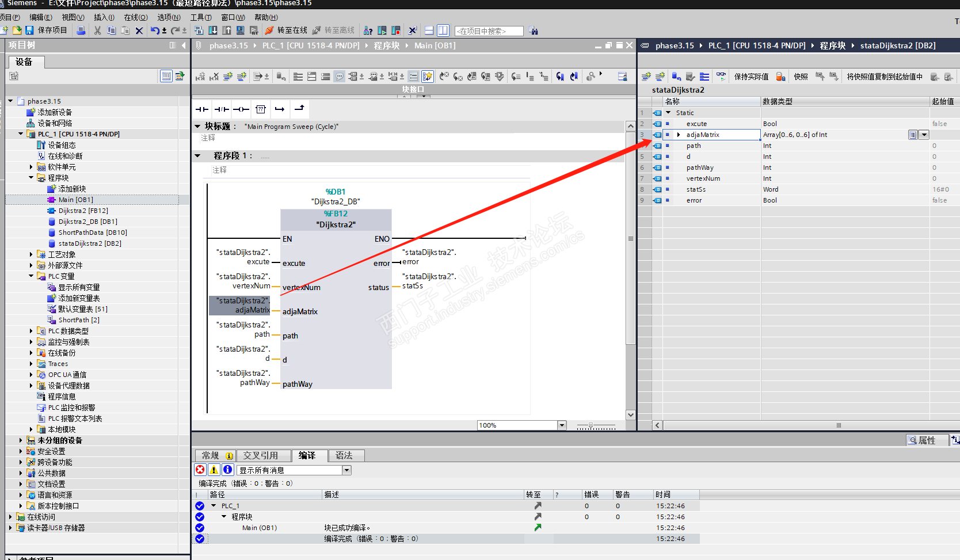
Task: Expand the PLC 数据类型 node
Action: click(31, 331)
